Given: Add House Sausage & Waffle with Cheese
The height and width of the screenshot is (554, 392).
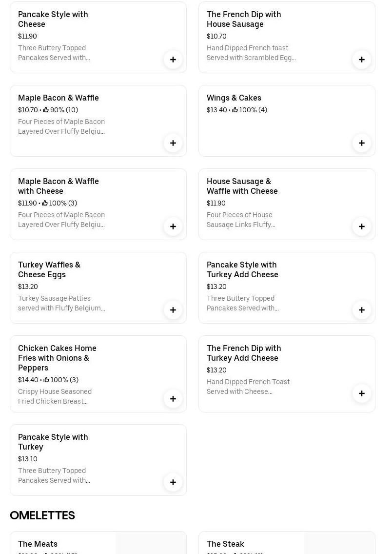Looking at the screenshot, I should [x=362, y=226].
